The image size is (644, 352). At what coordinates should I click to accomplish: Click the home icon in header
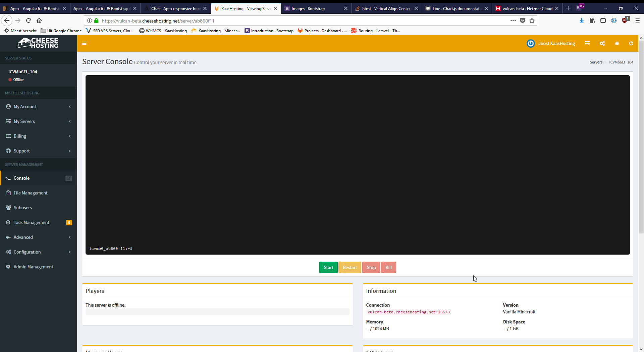tap(616, 43)
